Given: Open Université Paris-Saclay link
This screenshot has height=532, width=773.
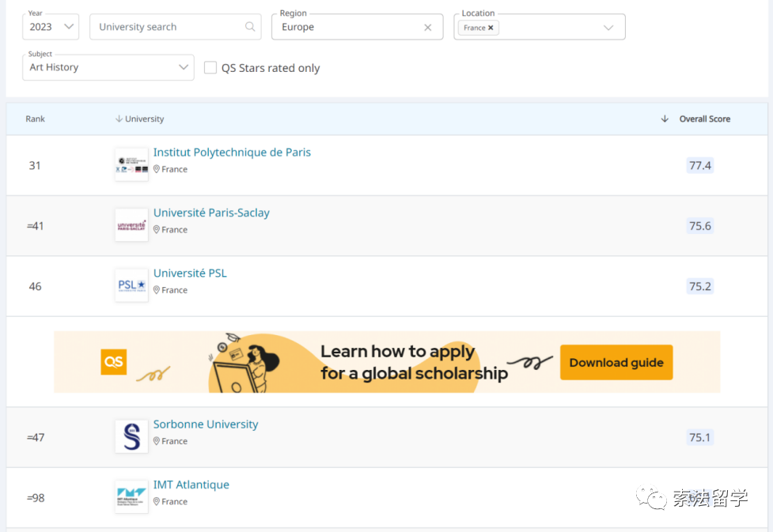Looking at the screenshot, I should pyautogui.click(x=211, y=213).
